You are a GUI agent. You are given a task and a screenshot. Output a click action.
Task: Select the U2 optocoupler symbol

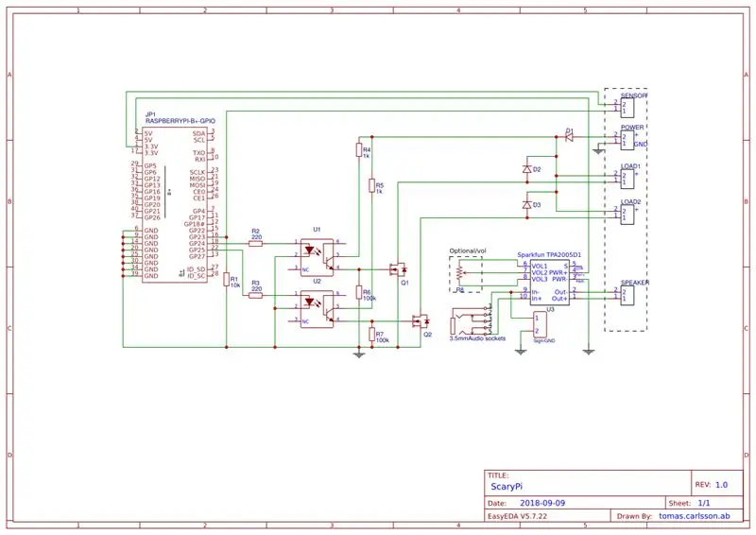(317, 309)
